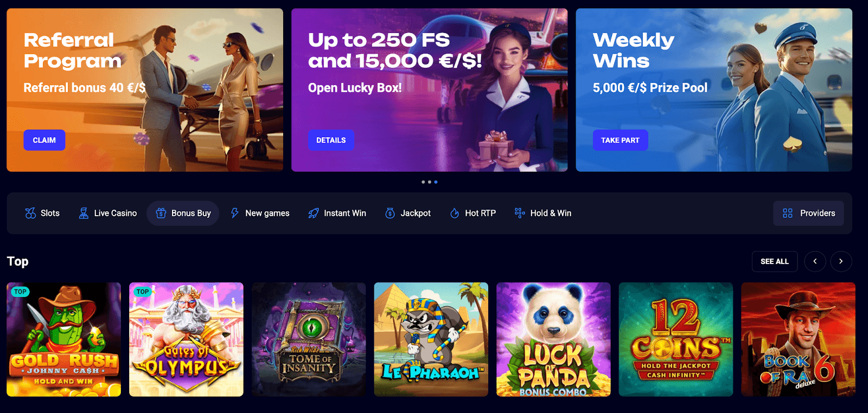Click the Hot RTP flame icon
This screenshot has width=868, height=413.
coord(455,213)
